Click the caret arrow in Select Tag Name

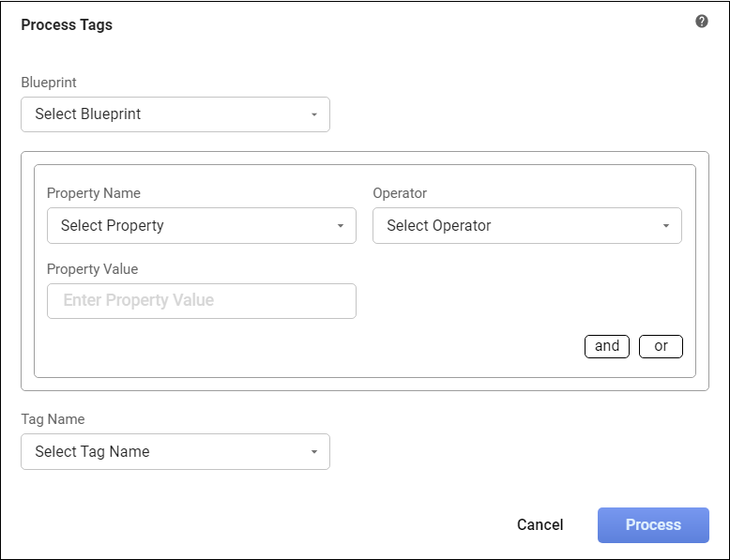coord(314,451)
